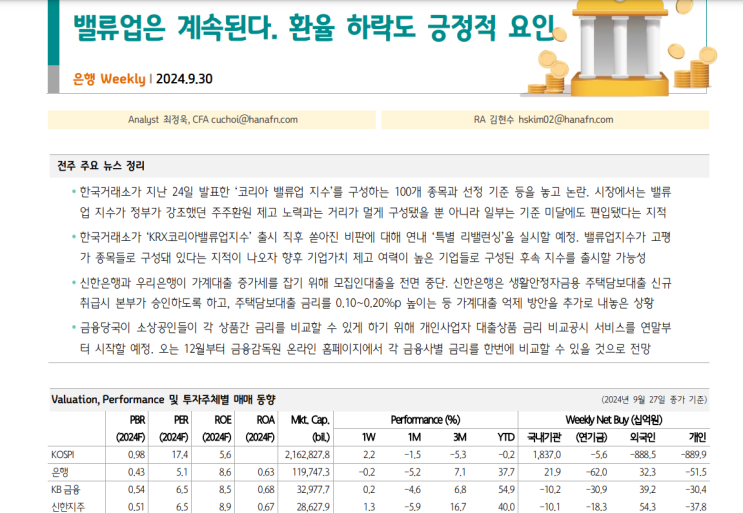Click 은행 row market cap '119,747.3'
The width and height of the screenshot is (743, 513).
pyautogui.click(x=311, y=472)
